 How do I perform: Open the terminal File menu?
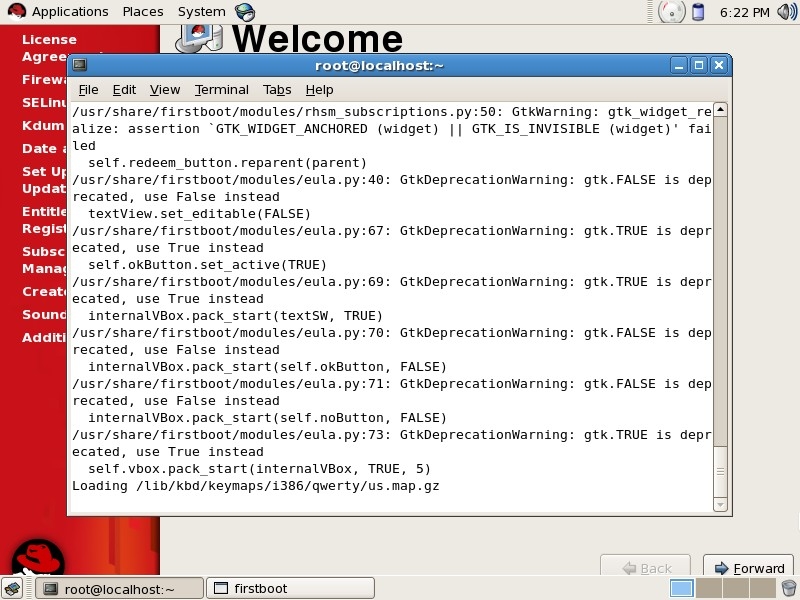[88, 90]
